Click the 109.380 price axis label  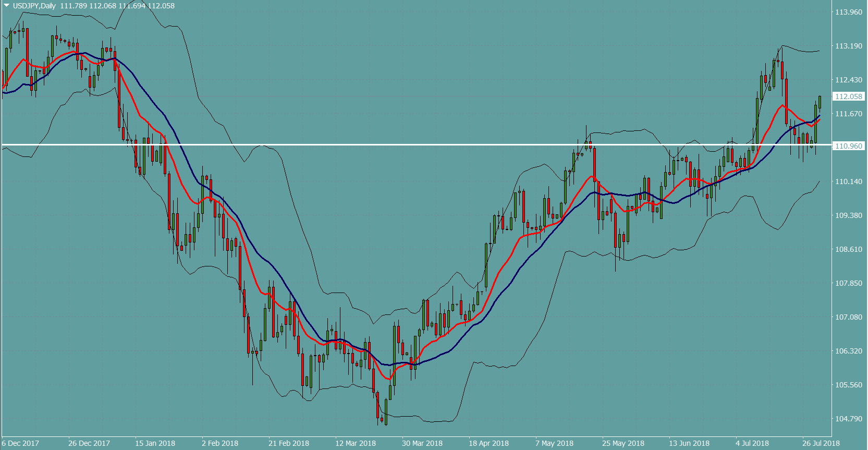pos(848,215)
